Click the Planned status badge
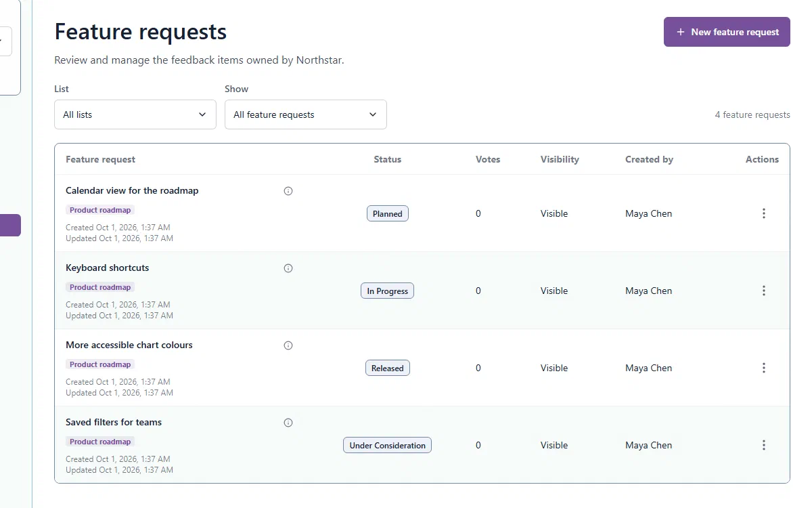 coord(388,213)
